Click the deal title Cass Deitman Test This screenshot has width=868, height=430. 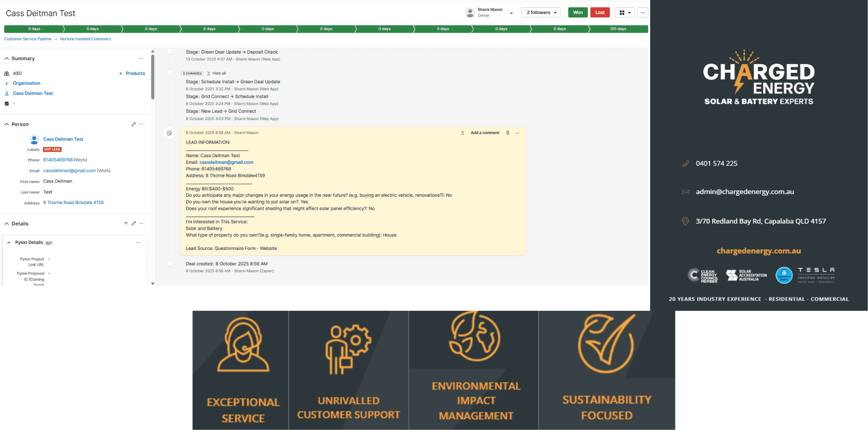(40, 13)
